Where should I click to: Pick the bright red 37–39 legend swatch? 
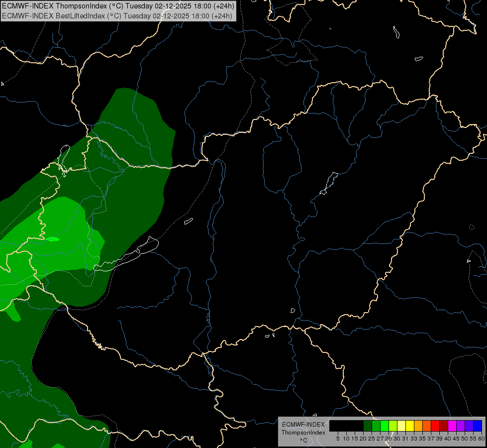tap(435, 426)
